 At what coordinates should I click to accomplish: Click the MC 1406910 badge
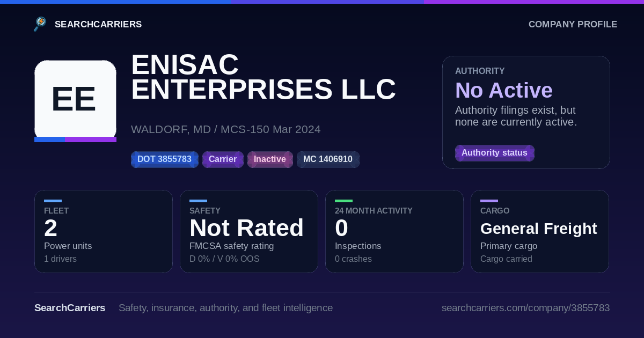pyautogui.click(x=328, y=159)
